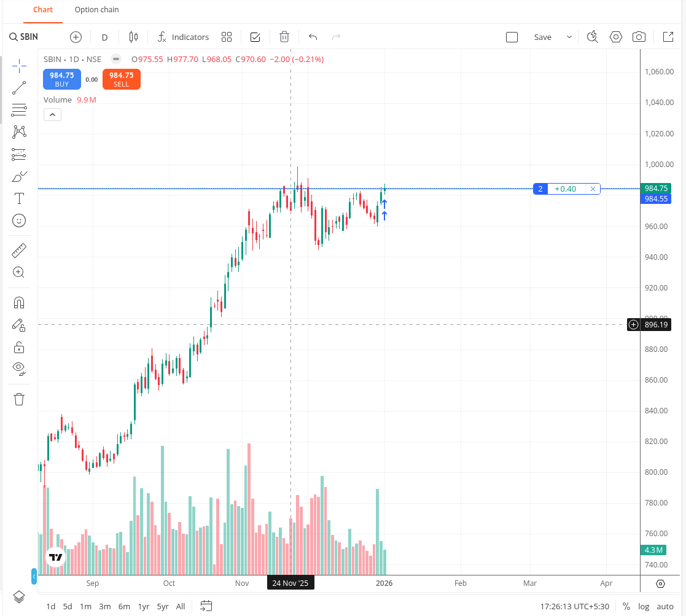Enable the magnet snap mode
The image size is (686, 616).
[x=19, y=303]
